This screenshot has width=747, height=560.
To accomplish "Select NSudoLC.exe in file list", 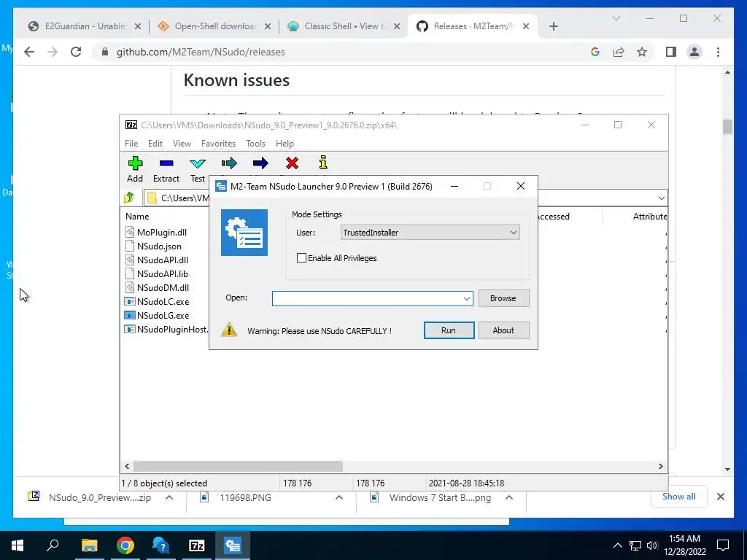I will tap(163, 301).
